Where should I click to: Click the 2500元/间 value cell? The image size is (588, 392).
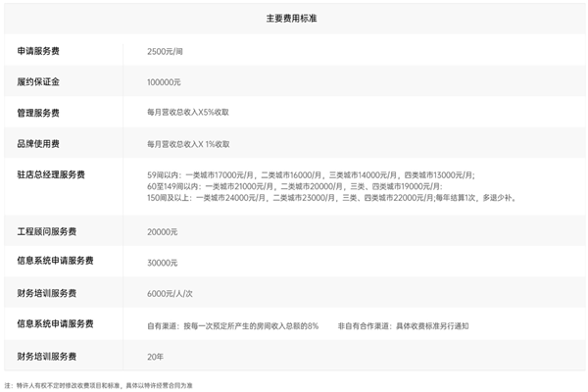(165, 50)
